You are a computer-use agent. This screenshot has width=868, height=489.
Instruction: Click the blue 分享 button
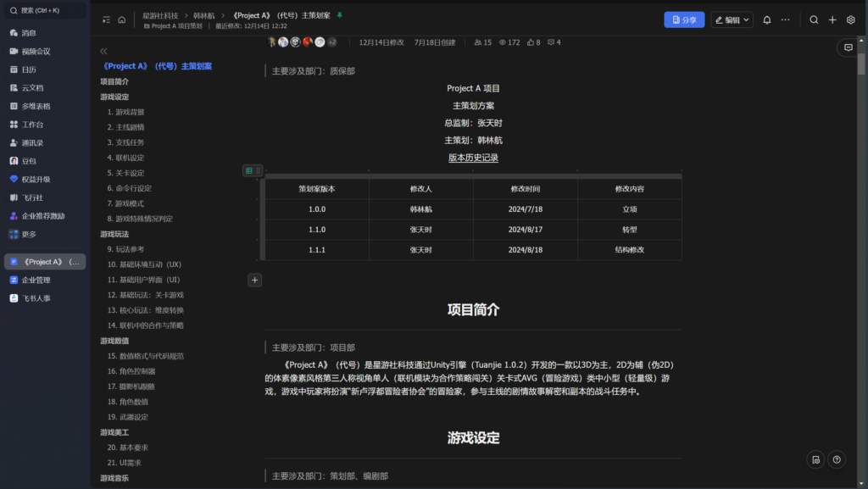tap(683, 19)
